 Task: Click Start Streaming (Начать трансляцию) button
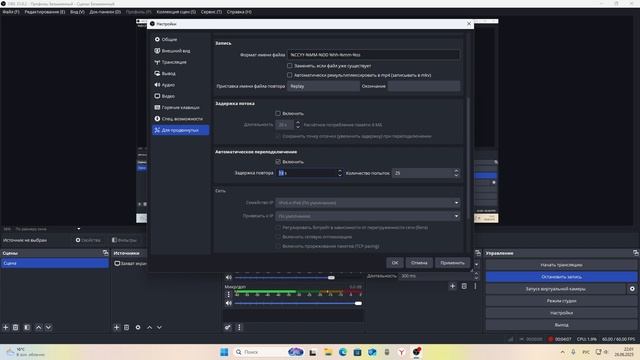[x=561, y=265]
